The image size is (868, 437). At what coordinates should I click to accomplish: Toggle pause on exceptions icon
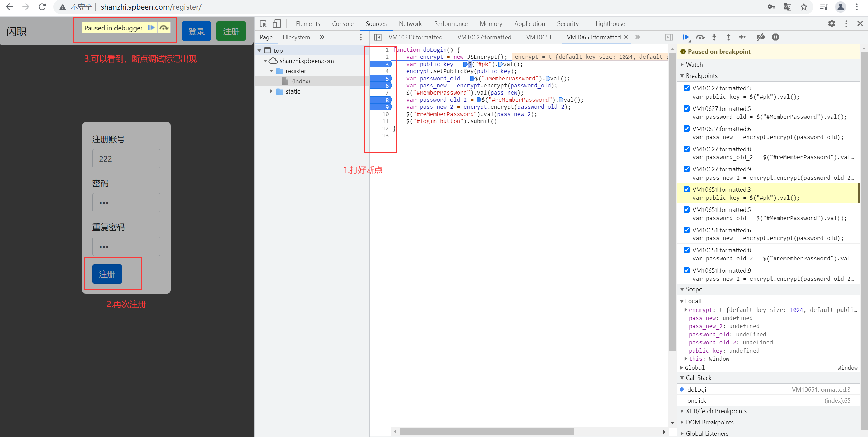point(776,37)
